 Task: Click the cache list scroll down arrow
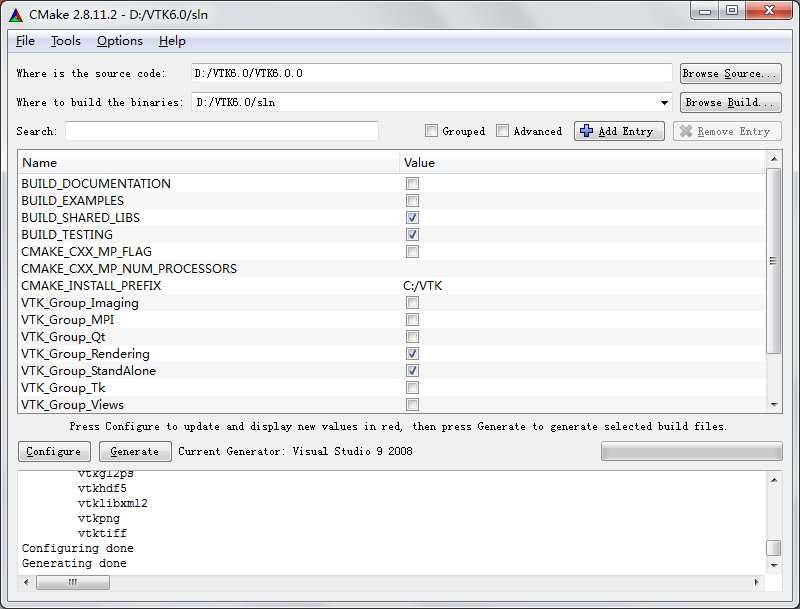point(774,405)
